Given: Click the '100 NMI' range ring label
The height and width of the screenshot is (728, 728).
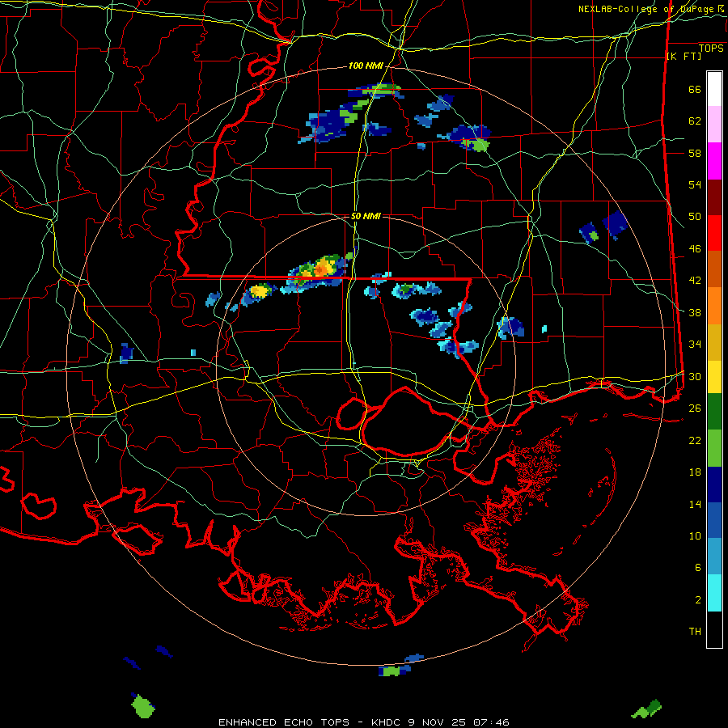Looking at the screenshot, I should (x=366, y=66).
